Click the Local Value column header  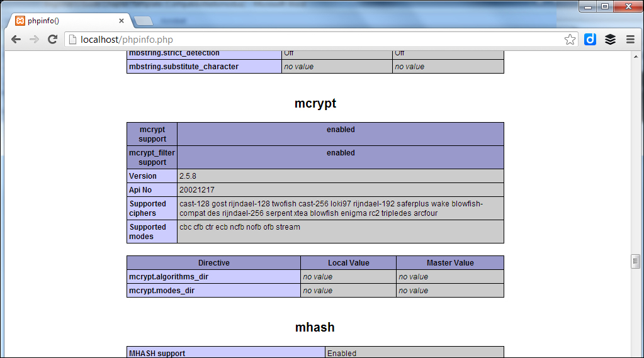point(348,263)
